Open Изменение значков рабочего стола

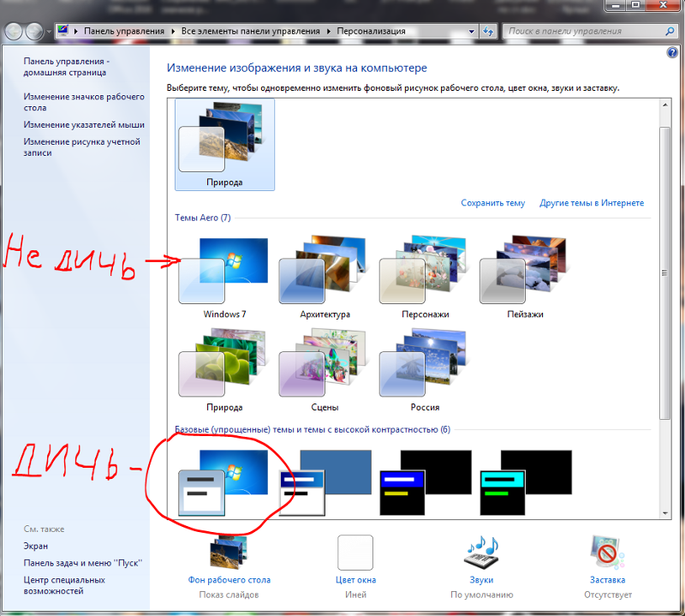[83, 102]
